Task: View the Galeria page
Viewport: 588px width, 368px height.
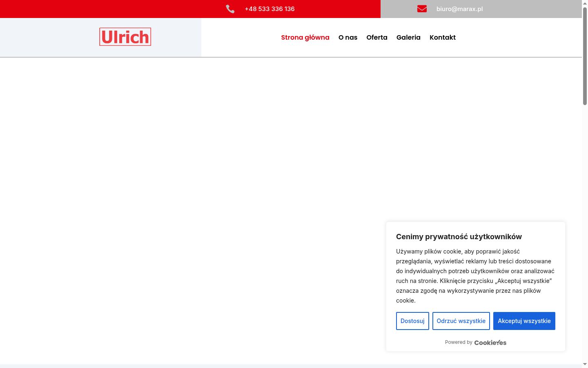Action: [x=408, y=37]
